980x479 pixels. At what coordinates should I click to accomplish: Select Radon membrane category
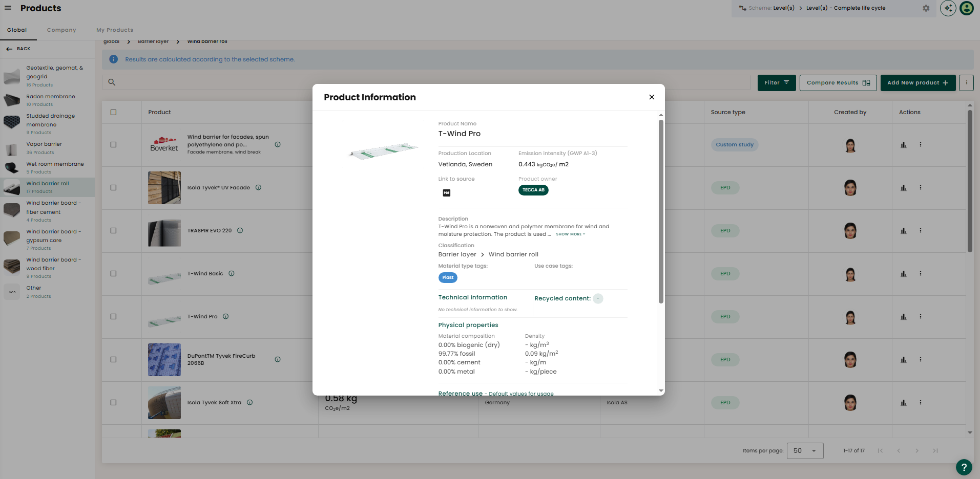(x=48, y=100)
